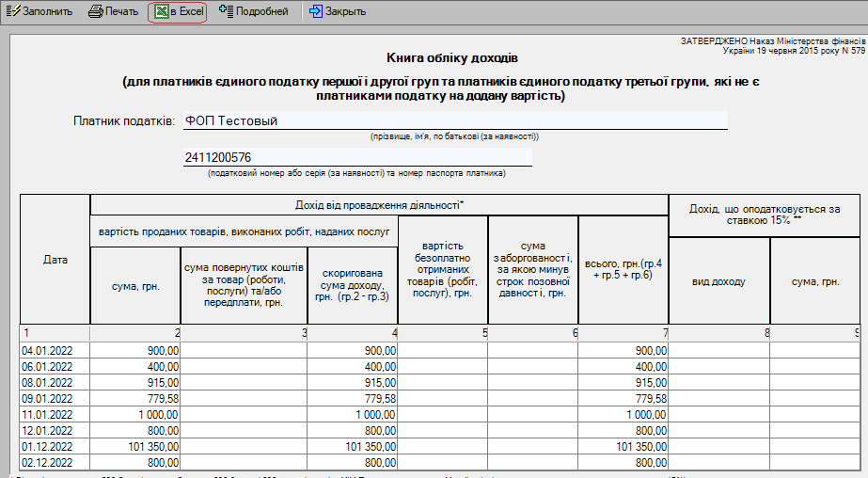
Task: Click the Печать printer icon
Action: click(x=96, y=12)
